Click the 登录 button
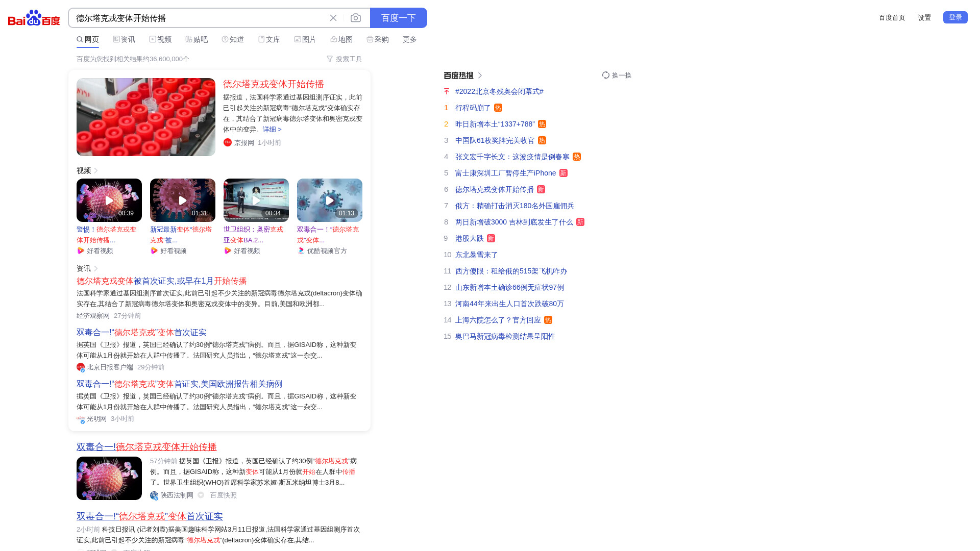This screenshot has height=551, width=980. 955,17
